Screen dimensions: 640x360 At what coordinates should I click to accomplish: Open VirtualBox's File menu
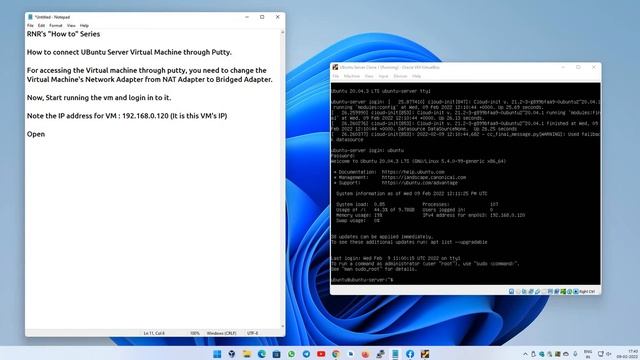[x=336, y=76]
